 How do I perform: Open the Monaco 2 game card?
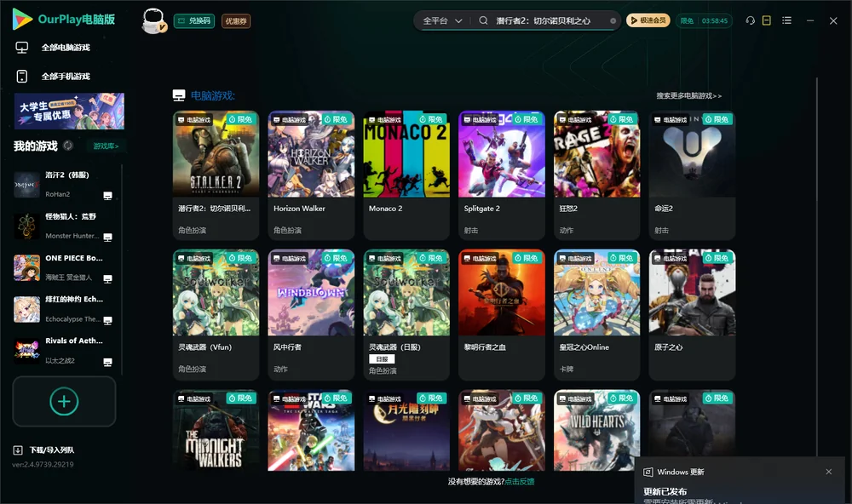(x=406, y=175)
